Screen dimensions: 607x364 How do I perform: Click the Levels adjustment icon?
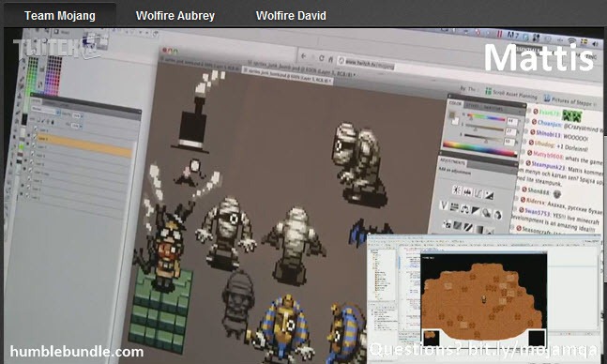click(x=467, y=191)
